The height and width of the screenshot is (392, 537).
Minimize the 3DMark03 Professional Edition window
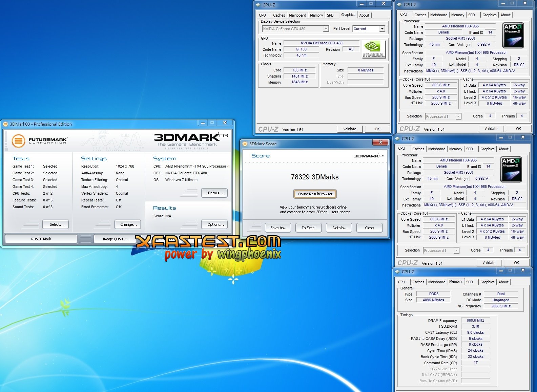tap(203, 123)
